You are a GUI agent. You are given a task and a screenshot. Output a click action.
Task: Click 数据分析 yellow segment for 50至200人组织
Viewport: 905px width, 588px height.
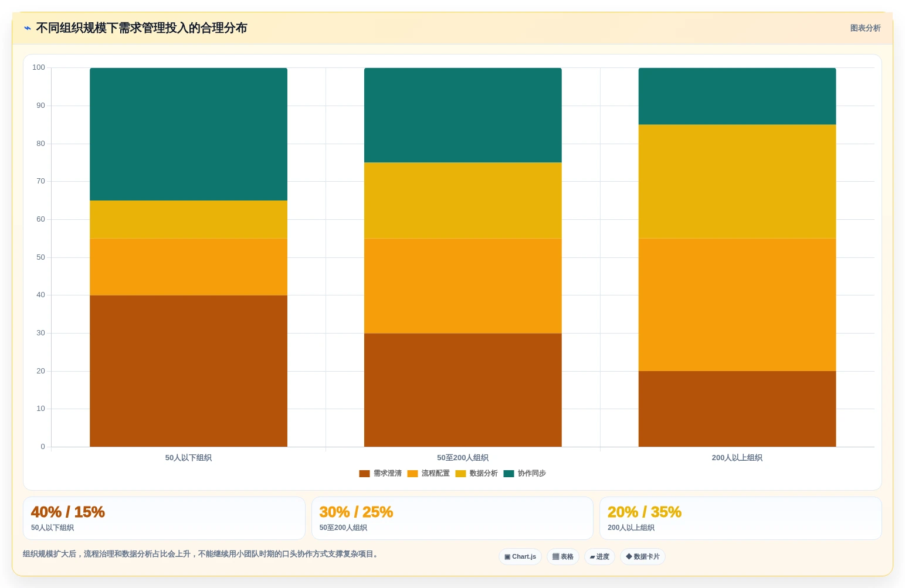point(463,200)
